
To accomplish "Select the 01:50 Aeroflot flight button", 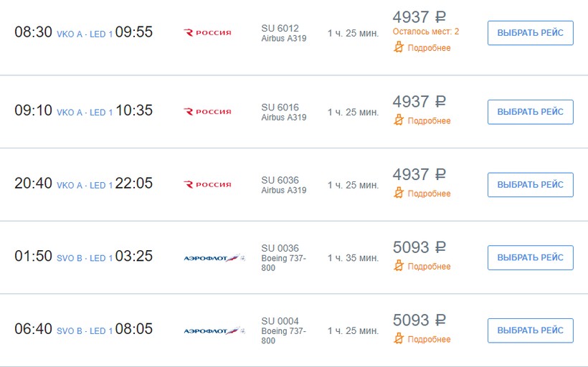I will pos(530,257).
